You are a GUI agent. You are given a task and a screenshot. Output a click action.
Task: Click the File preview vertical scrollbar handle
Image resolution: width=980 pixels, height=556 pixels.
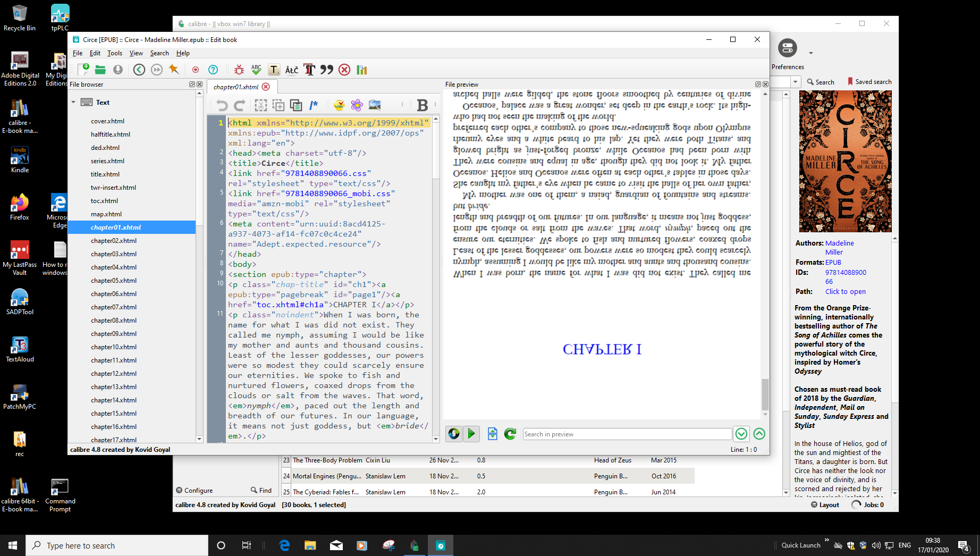[x=765, y=394]
